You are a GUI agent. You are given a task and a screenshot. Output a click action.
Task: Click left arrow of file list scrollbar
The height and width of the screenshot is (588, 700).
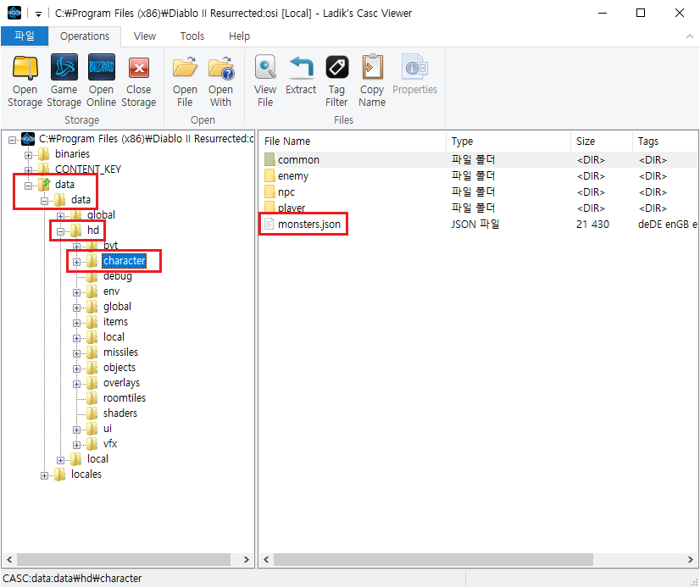point(266,559)
